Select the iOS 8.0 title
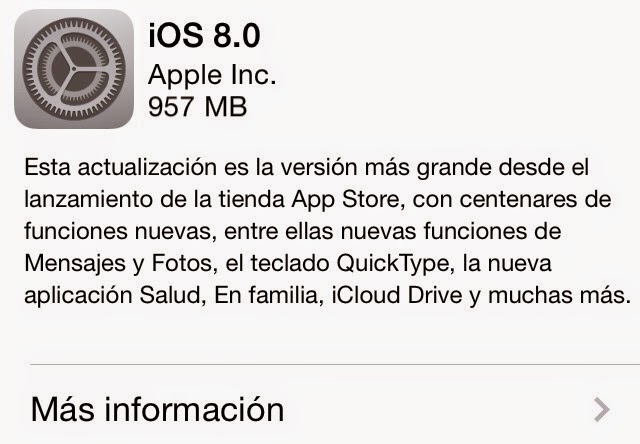The height and width of the screenshot is (444, 640). (x=204, y=36)
